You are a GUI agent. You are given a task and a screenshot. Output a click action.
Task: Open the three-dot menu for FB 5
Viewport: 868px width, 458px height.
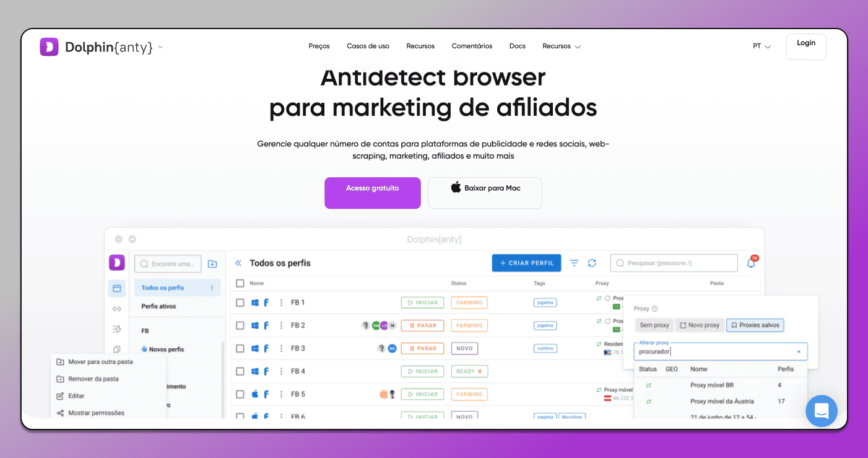point(282,394)
